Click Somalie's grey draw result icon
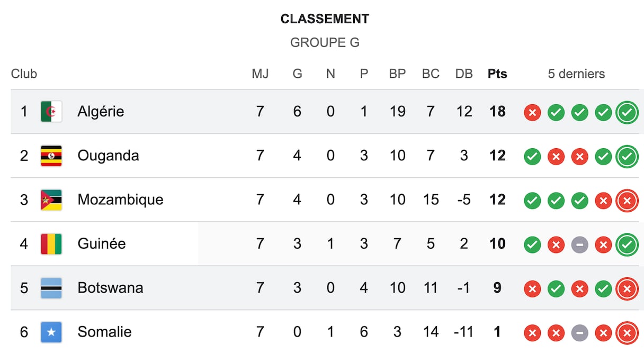This screenshot has width=644, height=362. (580, 333)
